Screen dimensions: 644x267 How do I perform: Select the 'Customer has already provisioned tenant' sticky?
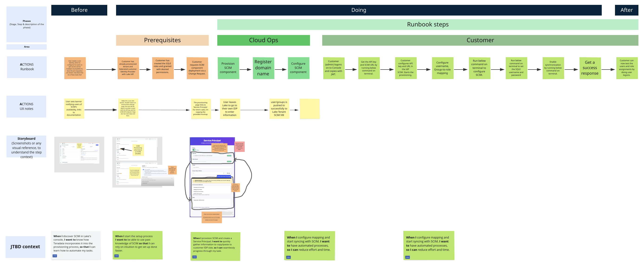pos(128,68)
